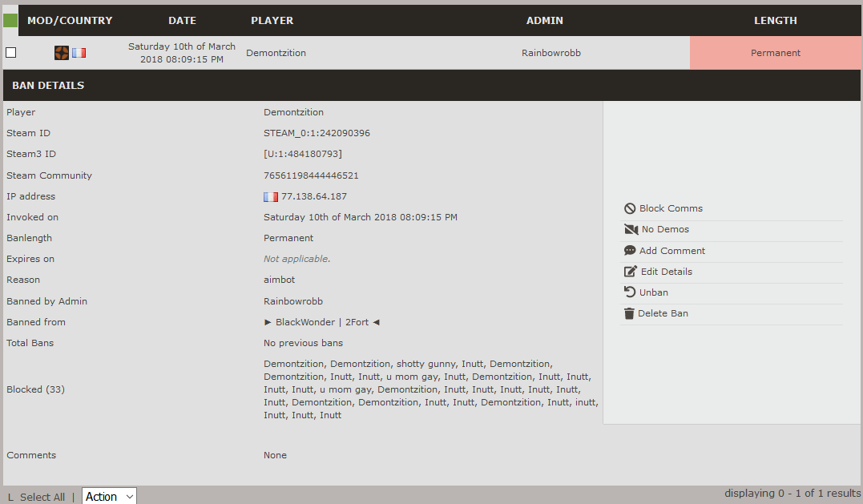Click the Team Fortress mod icon
Screen dimensions: 863x504
[x=62, y=53]
